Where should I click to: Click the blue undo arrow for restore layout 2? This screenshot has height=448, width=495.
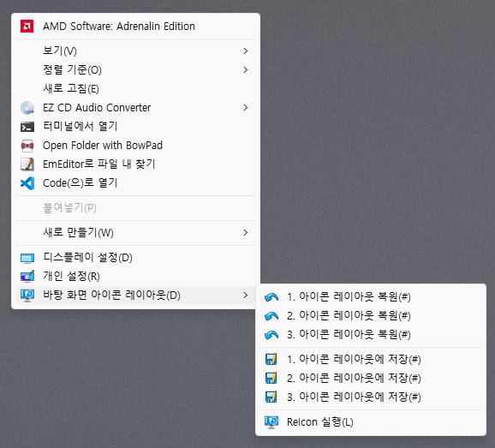click(x=271, y=316)
